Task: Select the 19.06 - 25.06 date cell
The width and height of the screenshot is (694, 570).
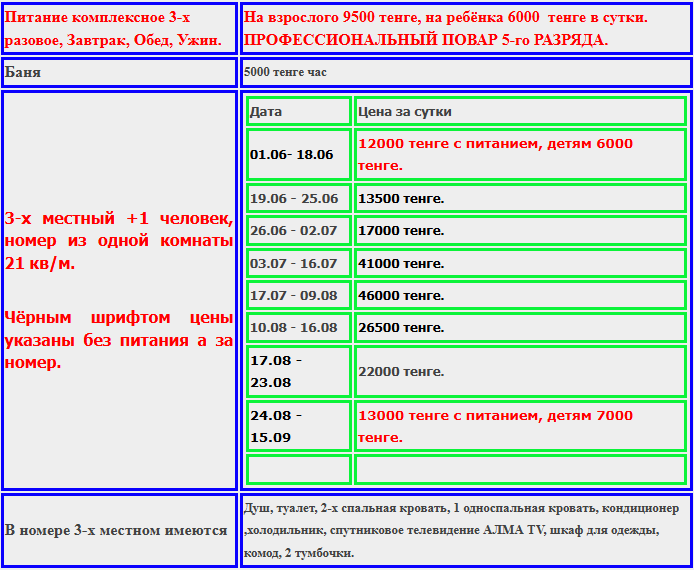Action: point(294,198)
